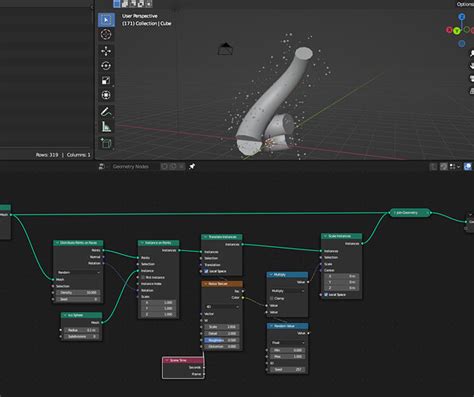Enable the Pick Instance checkbox

[143, 277]
